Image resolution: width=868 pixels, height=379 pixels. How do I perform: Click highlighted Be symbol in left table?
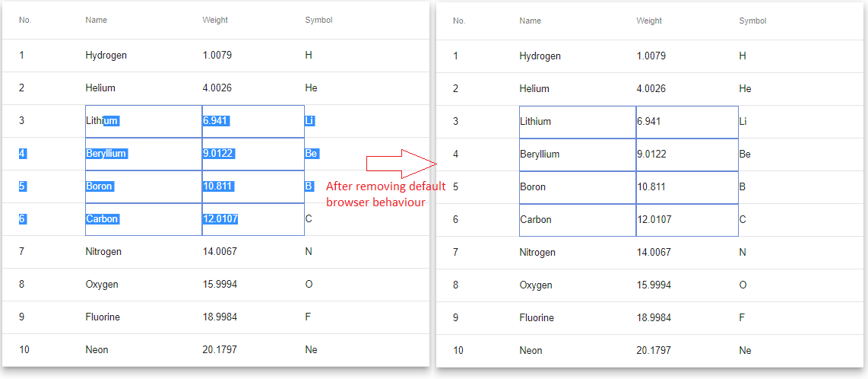pos(311,154)
